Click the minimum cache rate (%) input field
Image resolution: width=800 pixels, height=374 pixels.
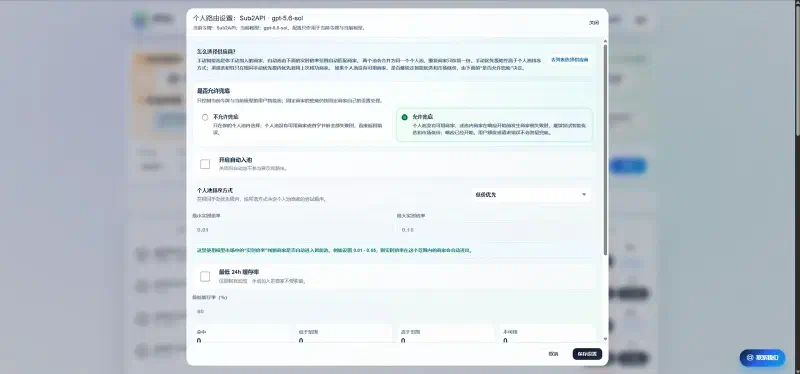(394, 311)
